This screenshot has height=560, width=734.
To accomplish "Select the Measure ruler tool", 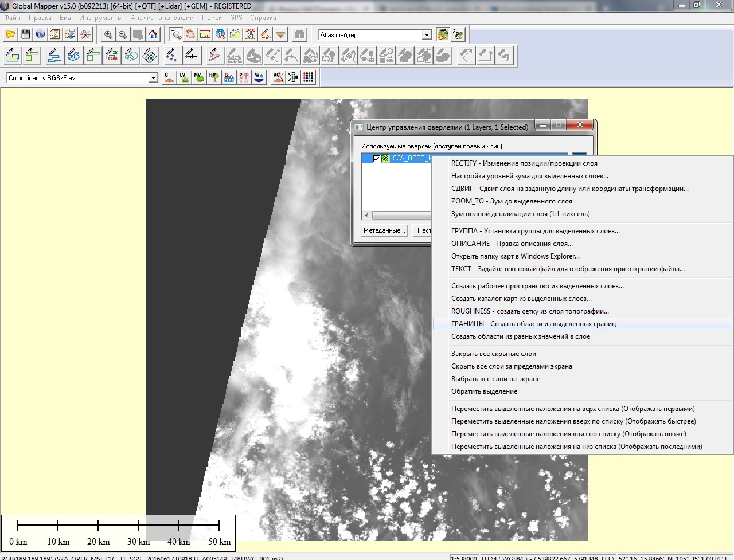I will point(205,35).
